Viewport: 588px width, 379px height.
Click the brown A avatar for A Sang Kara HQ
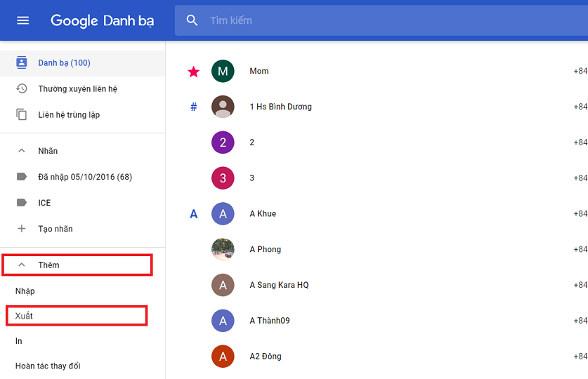223,285
